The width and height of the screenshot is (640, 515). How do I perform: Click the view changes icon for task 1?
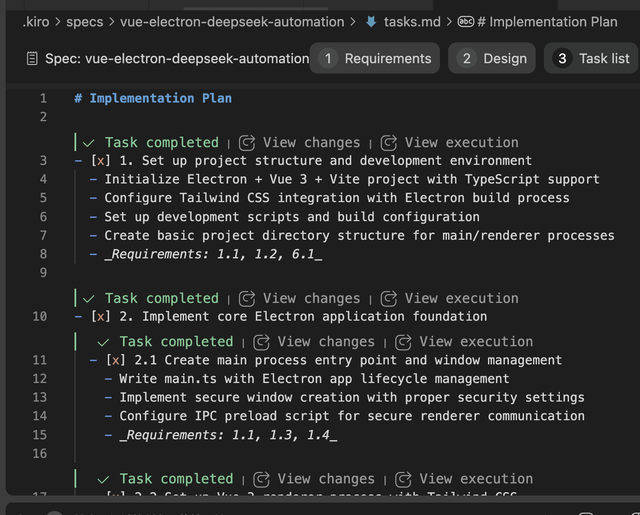[x=247, y=143]
